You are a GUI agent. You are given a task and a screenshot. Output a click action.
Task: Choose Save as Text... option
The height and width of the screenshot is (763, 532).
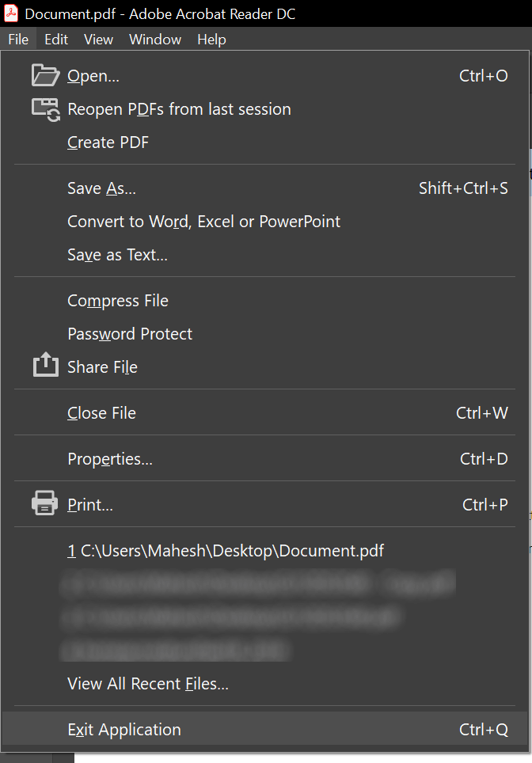pos(117,255)
